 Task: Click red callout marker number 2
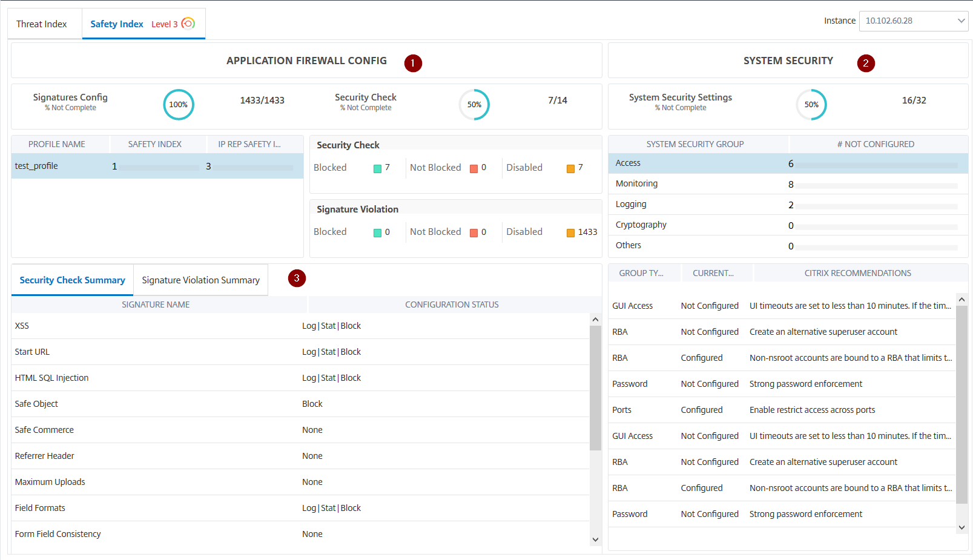coord(866,63)
